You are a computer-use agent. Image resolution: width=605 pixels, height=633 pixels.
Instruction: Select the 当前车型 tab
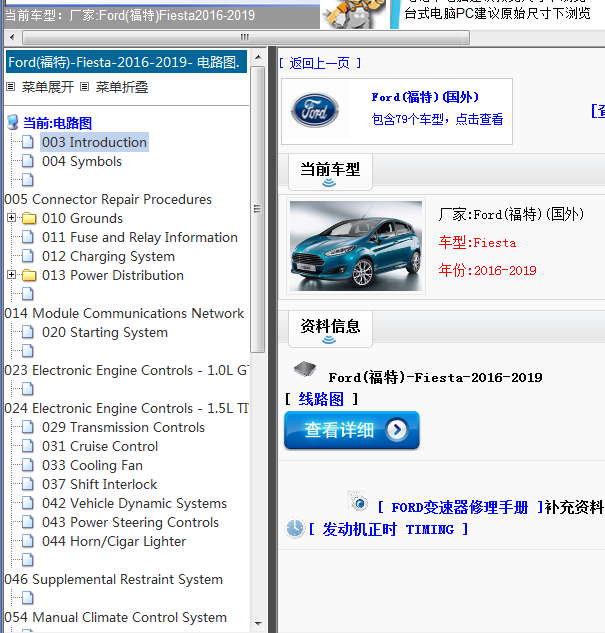tap(330, 172)
